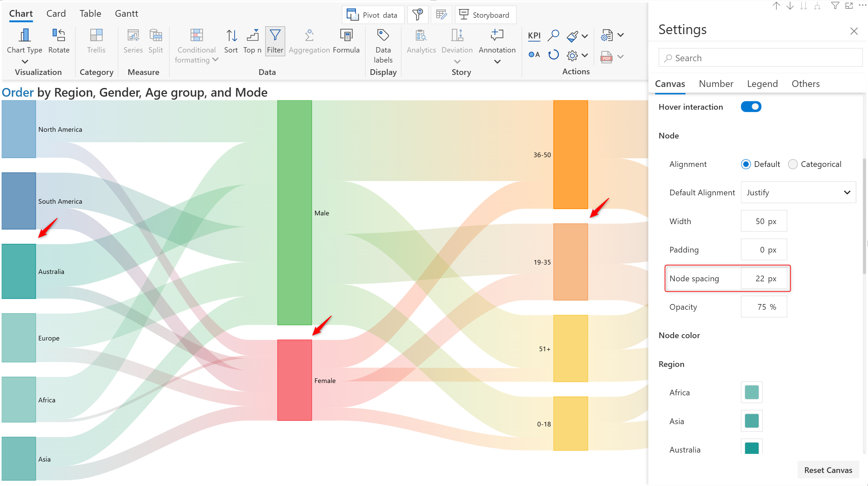Switch to the Legend settings tab
868x486 pixels.
762,84
